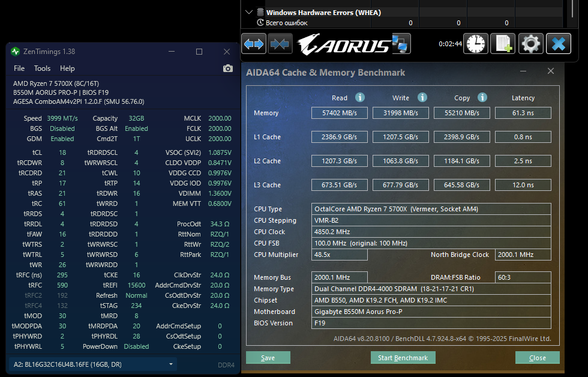This screenshot has height=377, width=588.
Task: Click the Chipset field AMD B550
Action: pos(431,300)
